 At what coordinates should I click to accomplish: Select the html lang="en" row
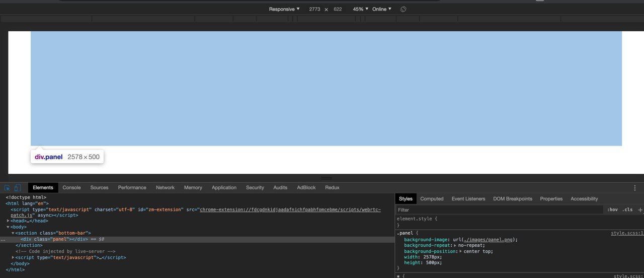[x=27, y=203]
